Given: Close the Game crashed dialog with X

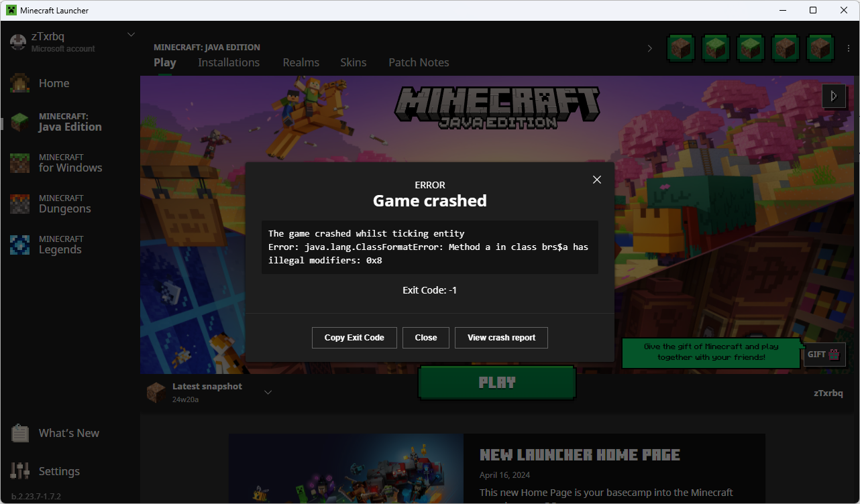Looking at the screenshot, I should pyautogui.click(x=597, y=180).
